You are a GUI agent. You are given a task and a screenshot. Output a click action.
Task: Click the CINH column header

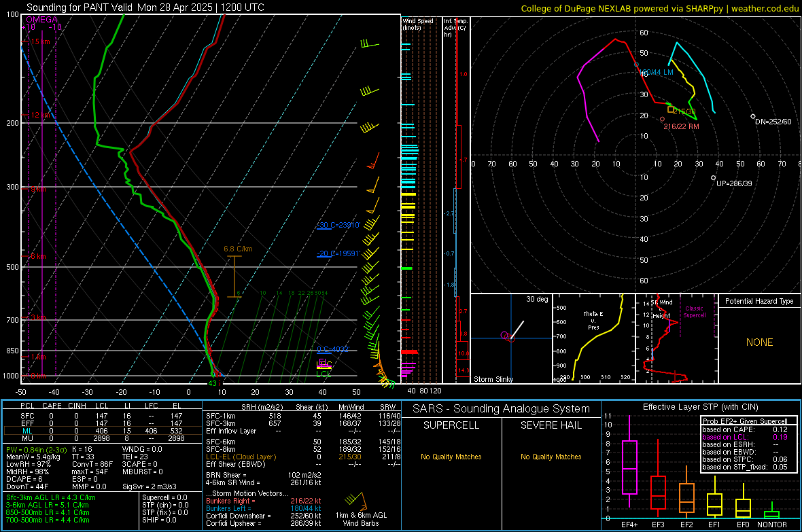[77, 406]
